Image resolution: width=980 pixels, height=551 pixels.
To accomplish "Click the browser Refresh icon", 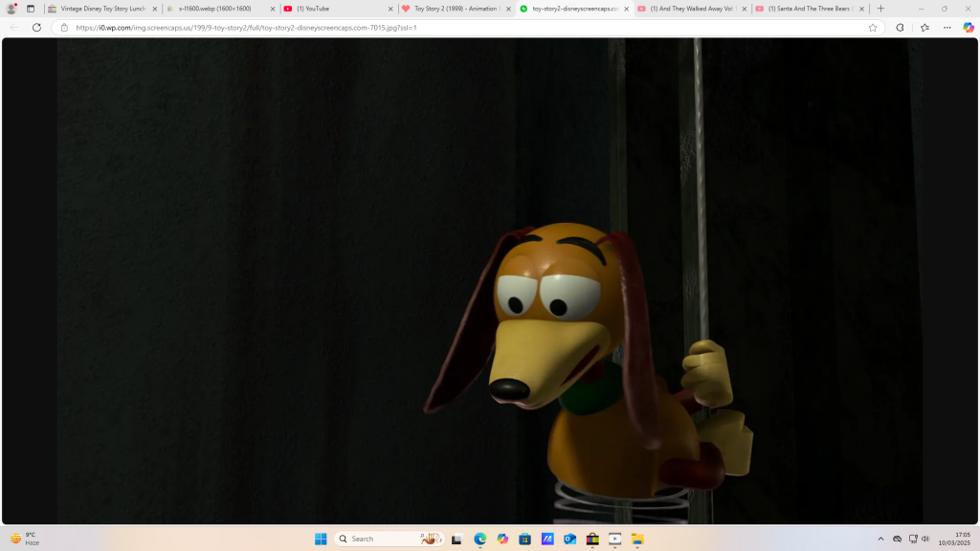I will pyautogui.click(x=36, y=28).
